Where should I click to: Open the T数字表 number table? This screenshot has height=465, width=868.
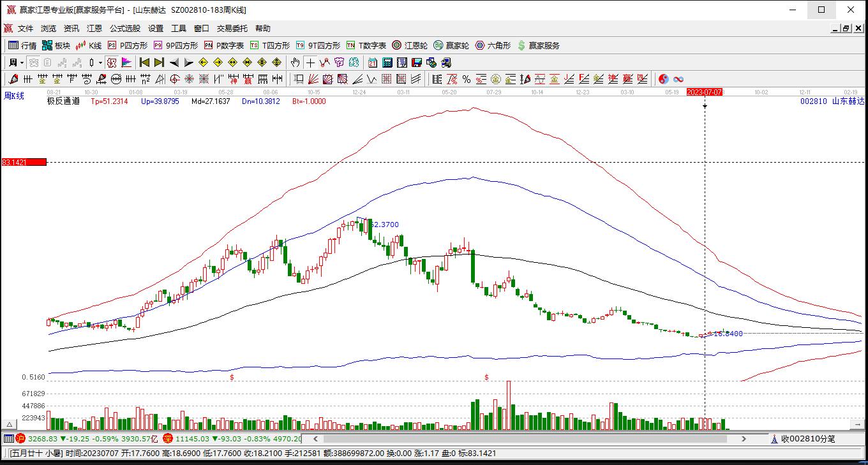pyautogui.click(x=366, y=45)
